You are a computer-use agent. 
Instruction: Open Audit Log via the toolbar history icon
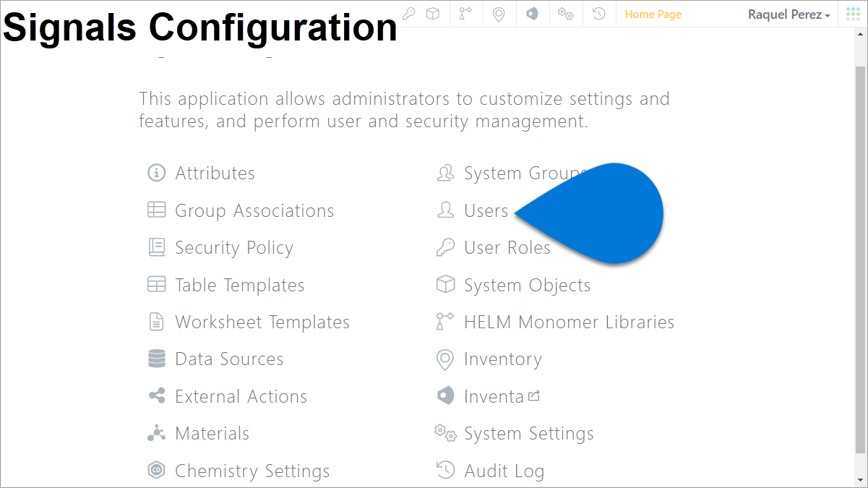598,14
